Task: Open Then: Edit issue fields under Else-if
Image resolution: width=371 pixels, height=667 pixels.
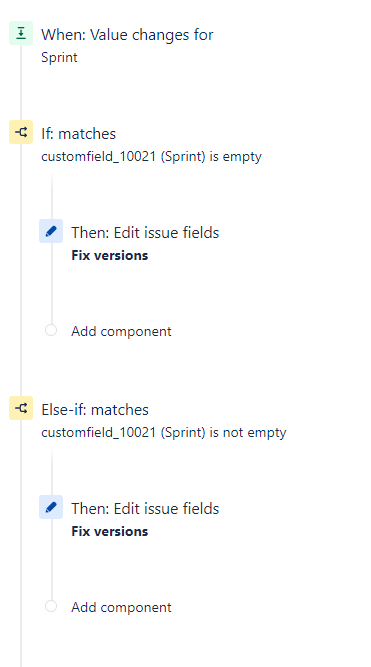Action: click(x=145, y=509)
